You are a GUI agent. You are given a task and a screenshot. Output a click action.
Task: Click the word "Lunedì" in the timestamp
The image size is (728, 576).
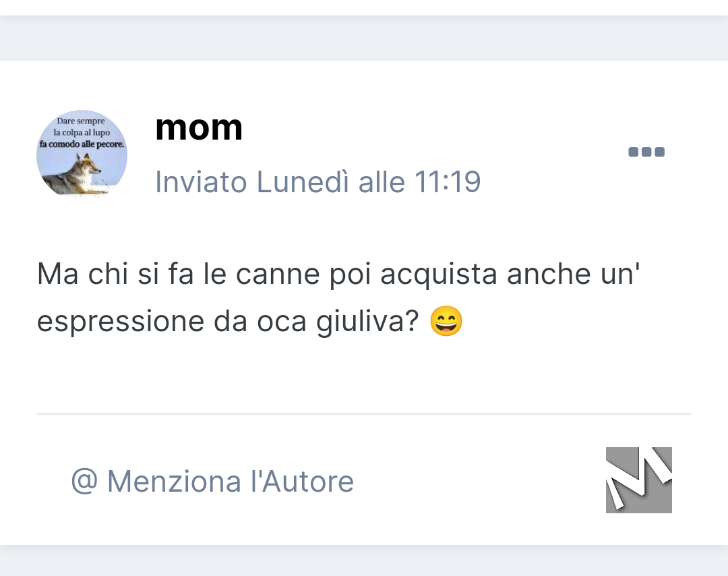pyautogui.click(x=303, y=181)
